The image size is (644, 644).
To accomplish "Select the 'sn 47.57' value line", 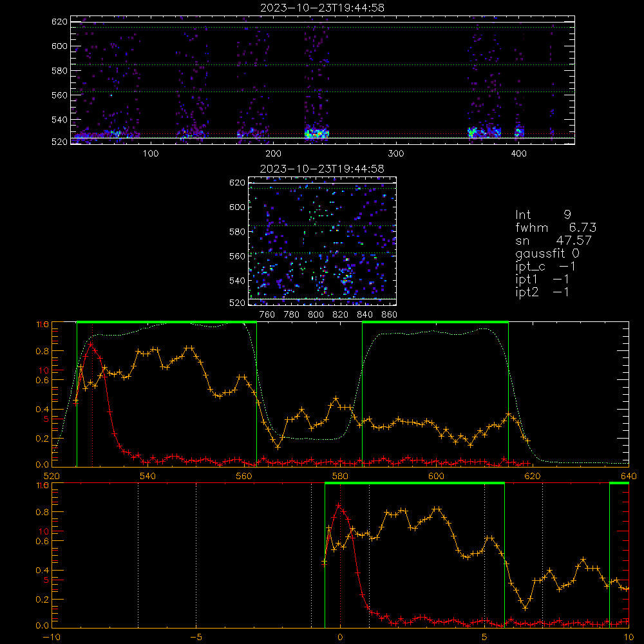I will 553,240.
